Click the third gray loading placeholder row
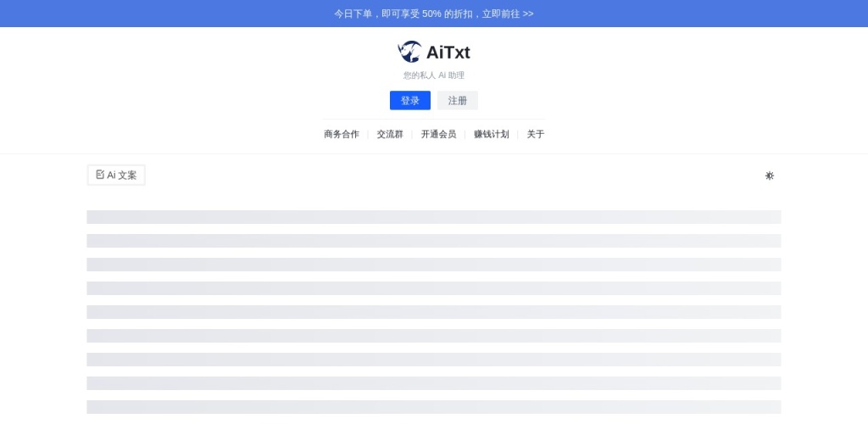The image size is (868, 424). [x=434, y=265]
